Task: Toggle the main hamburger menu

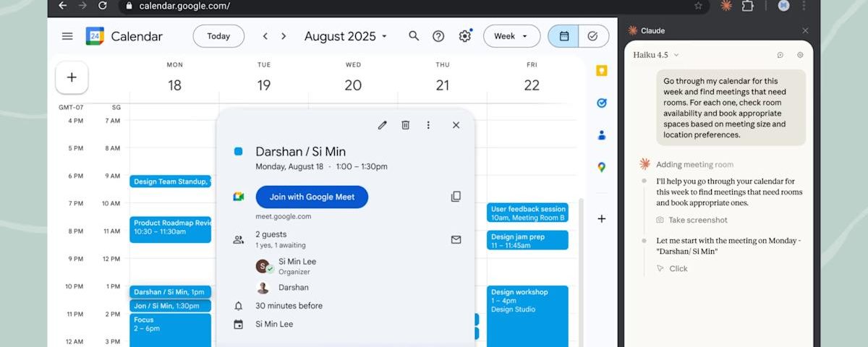Action: pos(67,36)
